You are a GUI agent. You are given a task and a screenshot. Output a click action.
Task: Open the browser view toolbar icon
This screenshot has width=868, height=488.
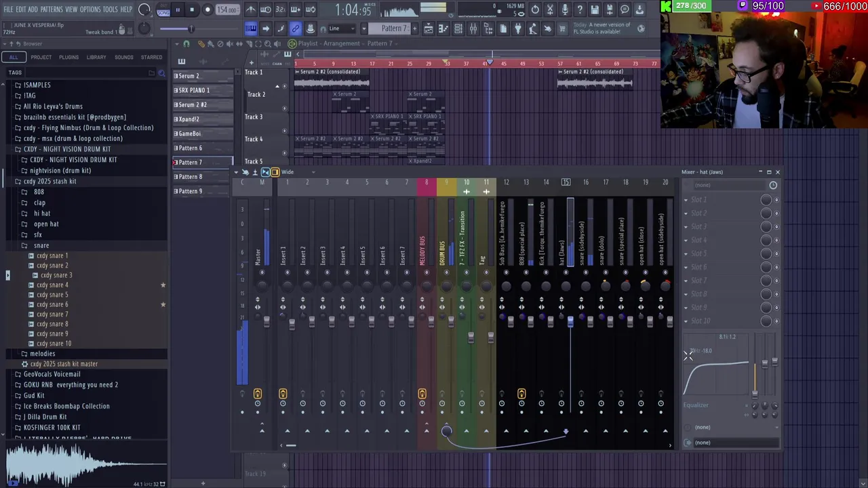[x=488, y=28]
